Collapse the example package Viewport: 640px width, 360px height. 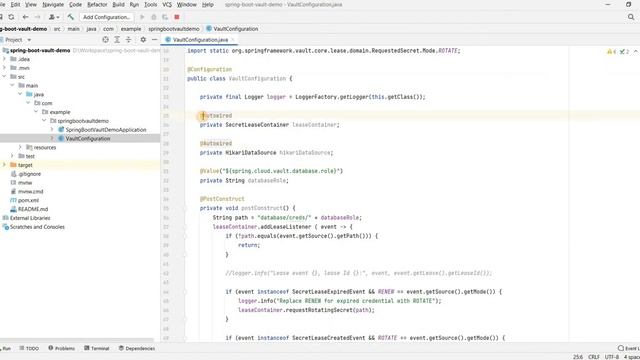(36, 112)
